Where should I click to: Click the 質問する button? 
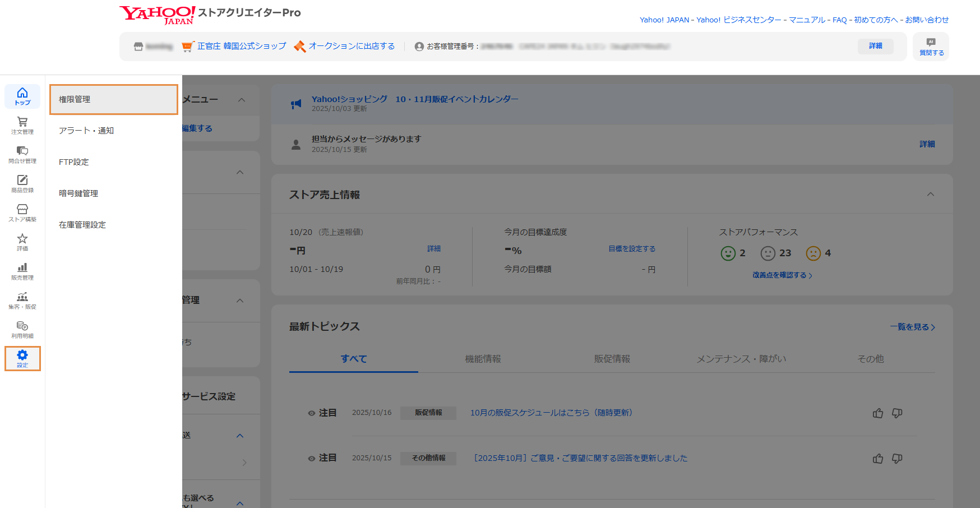(931, 47)
